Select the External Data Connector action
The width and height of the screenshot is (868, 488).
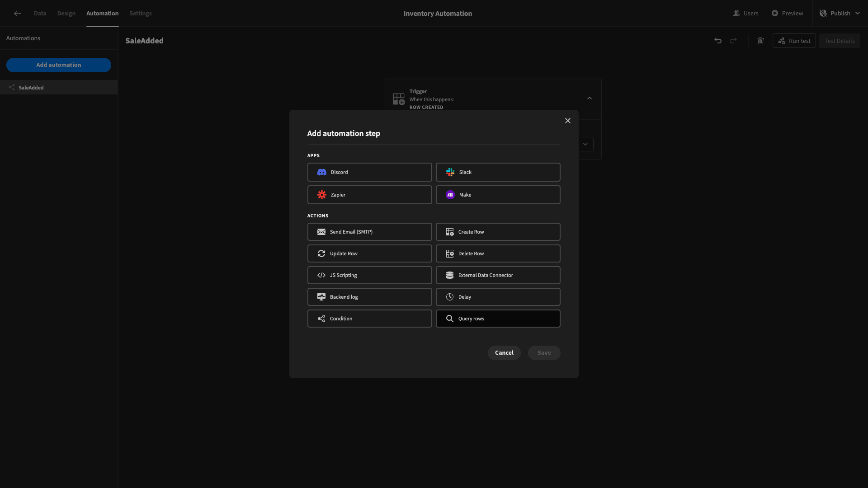pyautogui.click(x=498, y=275)
